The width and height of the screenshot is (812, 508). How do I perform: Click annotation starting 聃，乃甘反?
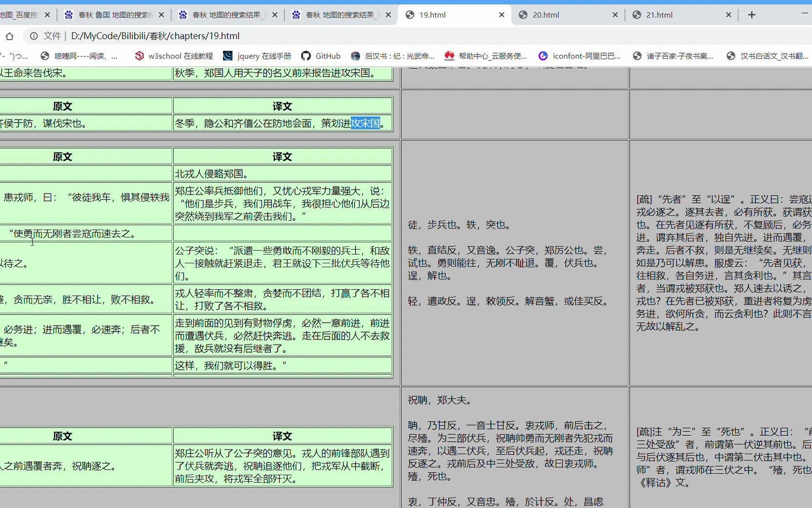(x=510, y=451)
